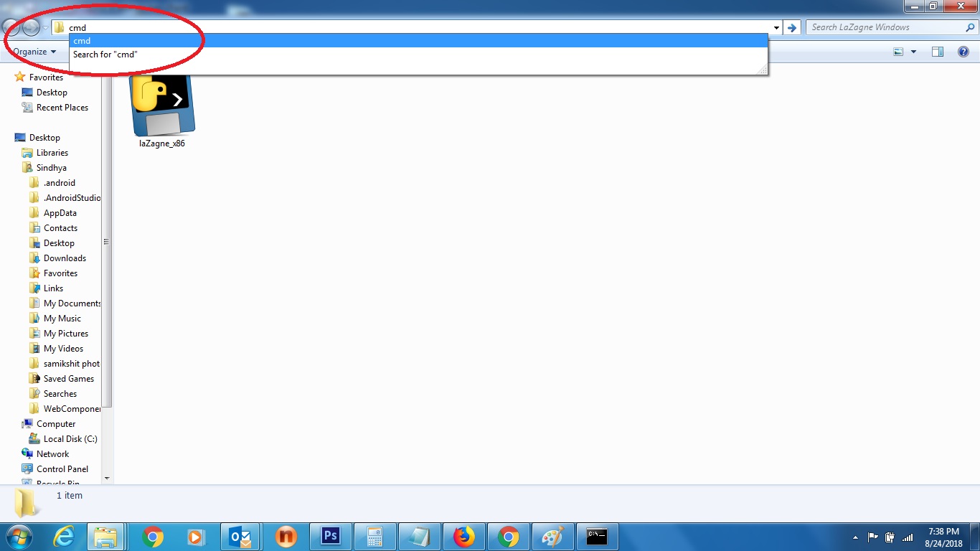Open the clock showing 7:38 PM
The width and height of the screenshot is (980, 551).
click(x=943, y=537)
